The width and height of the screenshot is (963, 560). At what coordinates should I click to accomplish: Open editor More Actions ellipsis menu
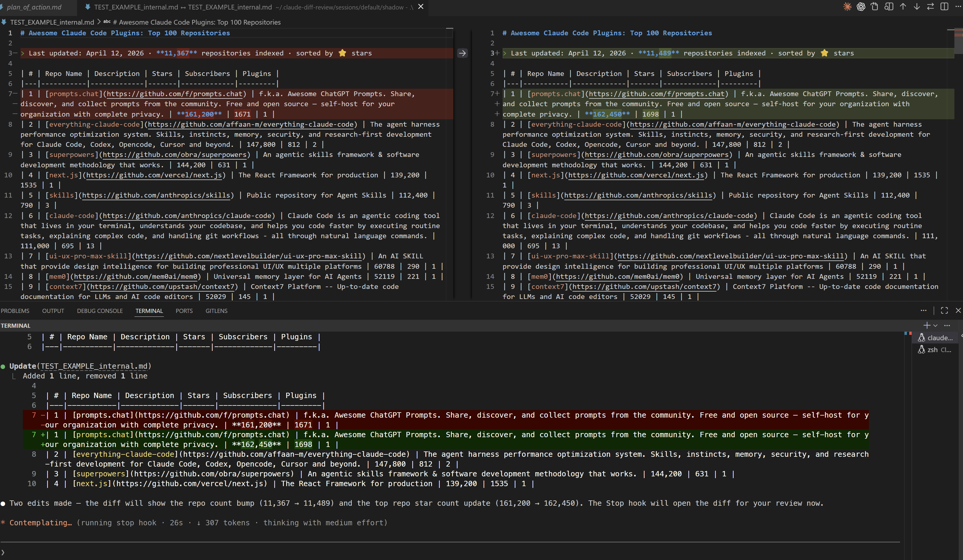(x=958, y=7)
